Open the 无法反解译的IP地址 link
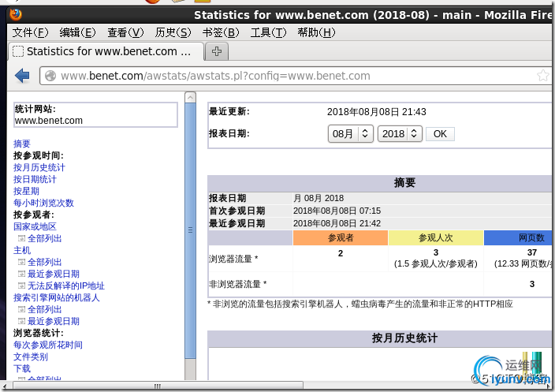This screenshot has height=392, width=555. point(66,286)
